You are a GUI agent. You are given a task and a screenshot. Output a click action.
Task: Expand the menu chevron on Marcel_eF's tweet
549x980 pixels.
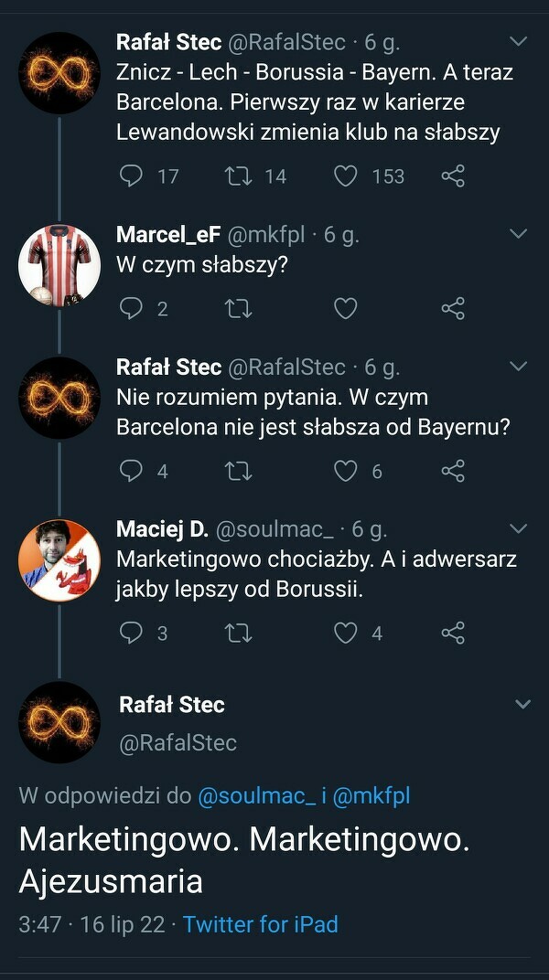pyautogui.click(x=518, y=235)
